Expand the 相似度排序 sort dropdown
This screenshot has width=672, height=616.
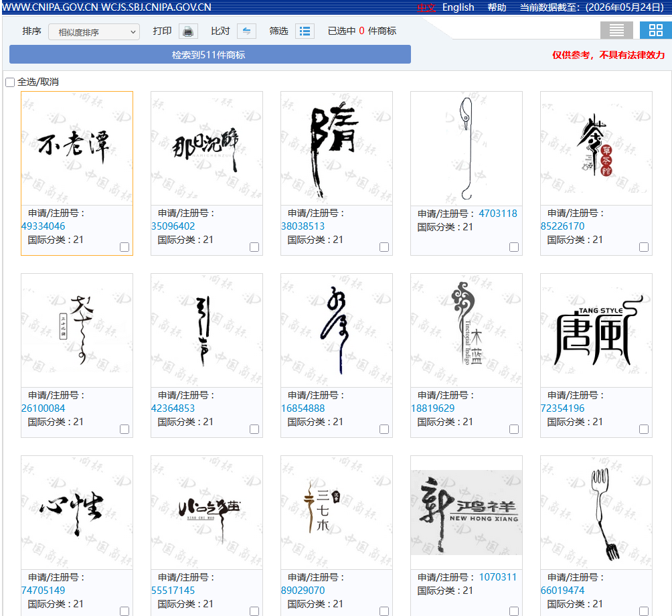tap(94, 32)
